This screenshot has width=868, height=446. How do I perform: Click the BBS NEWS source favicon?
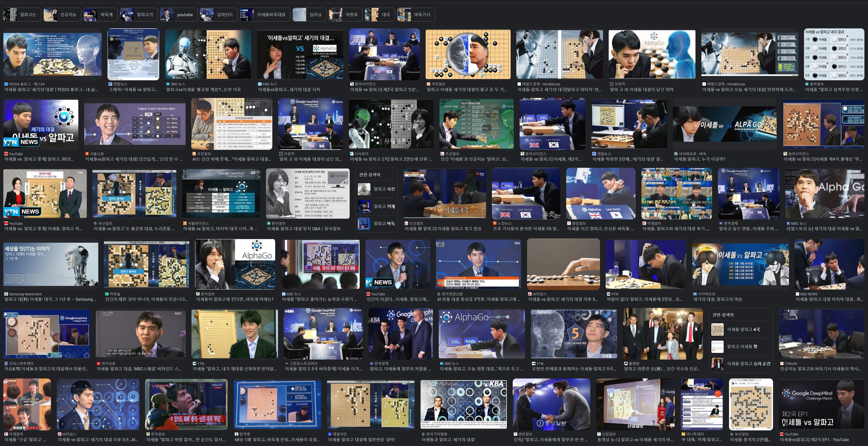pos(797,294)
